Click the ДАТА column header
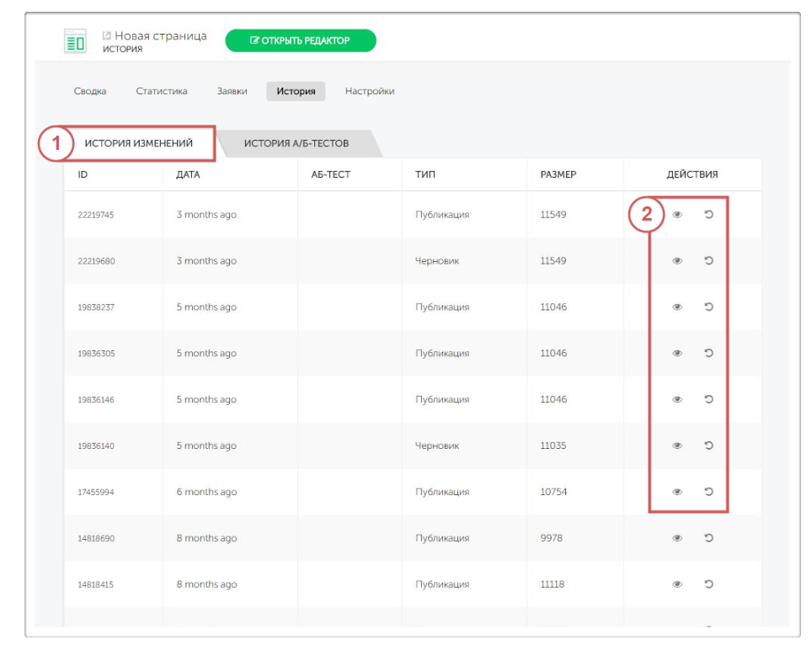Screen dimensions: 812x651 (x=188, y=174)
